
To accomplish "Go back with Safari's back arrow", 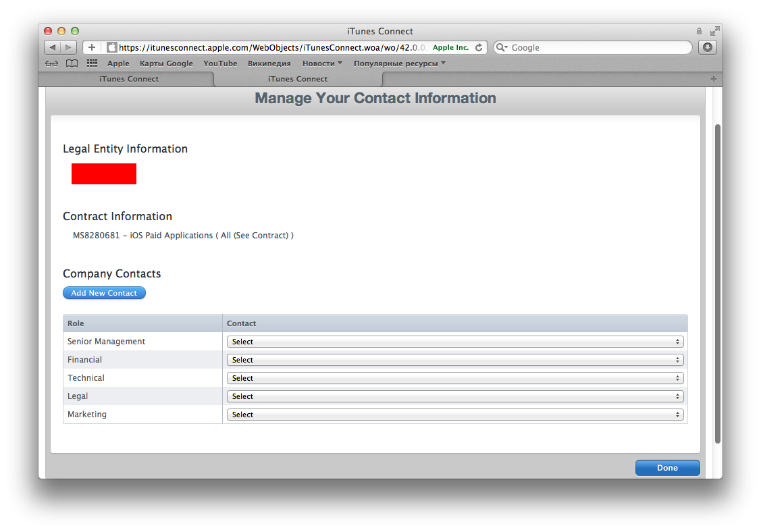I will pyautogui.click(x=53, y=47).
